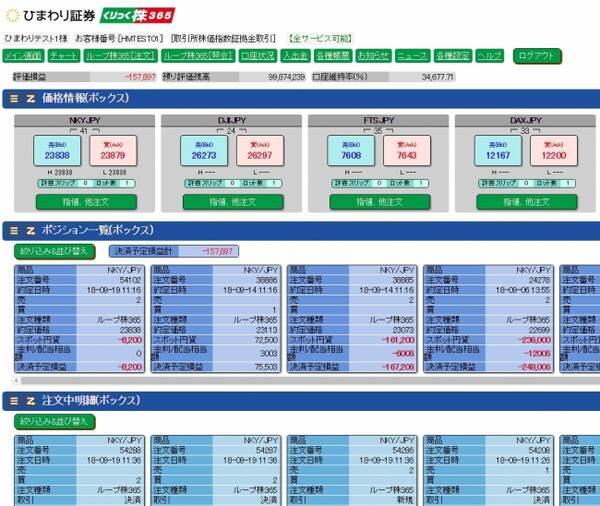The height and width of the screenshot is (506, 600).
Task: Select pending order card number 54287
Action: point(216,470)
